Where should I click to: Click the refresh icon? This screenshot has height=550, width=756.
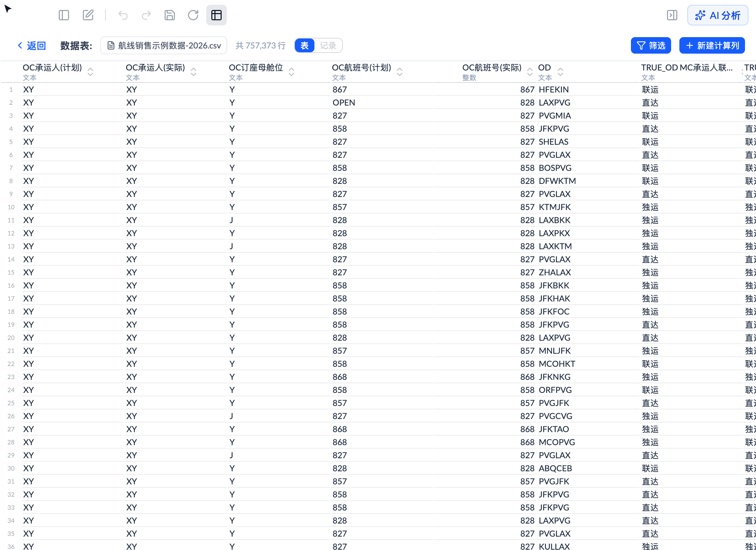tap(193, 15)
